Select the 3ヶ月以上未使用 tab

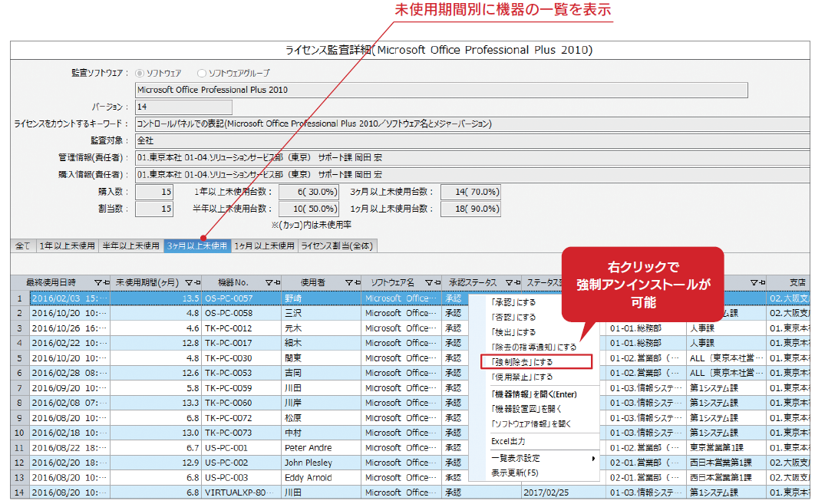click(x=197, y=245)
